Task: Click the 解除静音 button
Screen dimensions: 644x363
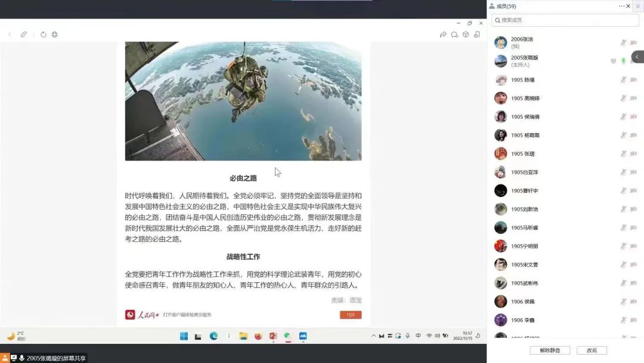Action: click(x=549, y=350)
